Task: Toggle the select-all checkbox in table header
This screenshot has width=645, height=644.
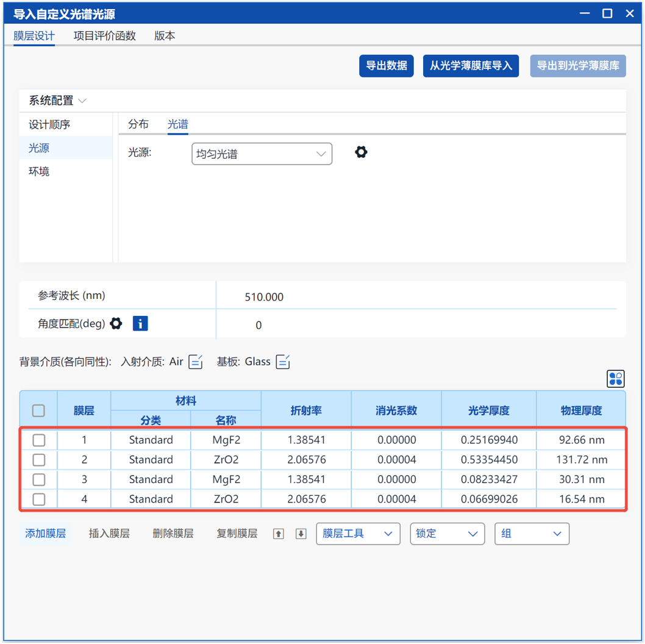Action: pos(38,410)
